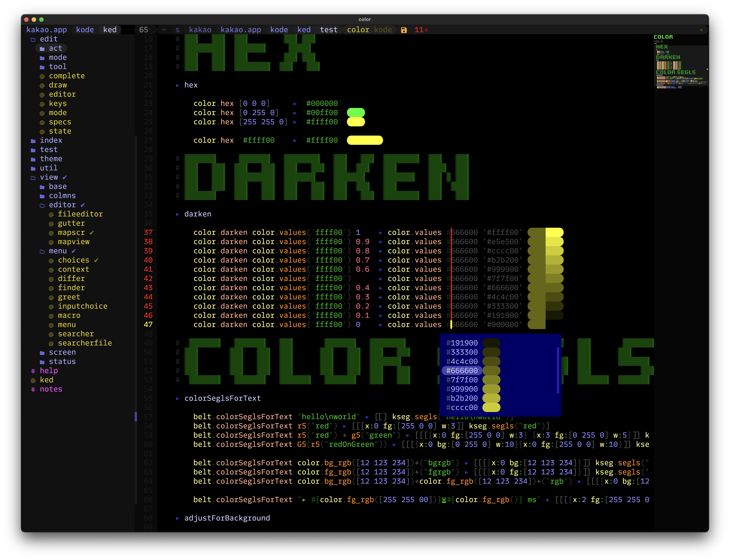Click the help markdown arrow icon
The width and height of the screenshot is (730, 560).
click(x=33, y=371)
